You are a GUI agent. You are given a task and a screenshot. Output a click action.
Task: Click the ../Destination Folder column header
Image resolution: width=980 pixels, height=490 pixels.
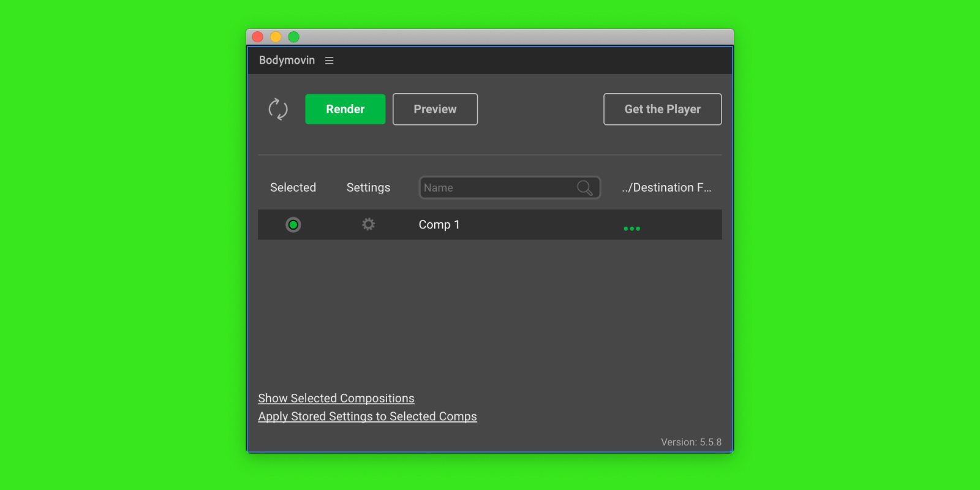(666, 187)
